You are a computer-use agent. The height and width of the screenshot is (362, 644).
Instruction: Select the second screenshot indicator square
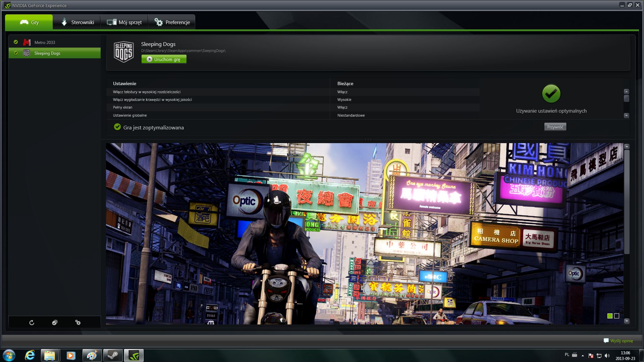(x=616, y=316)
